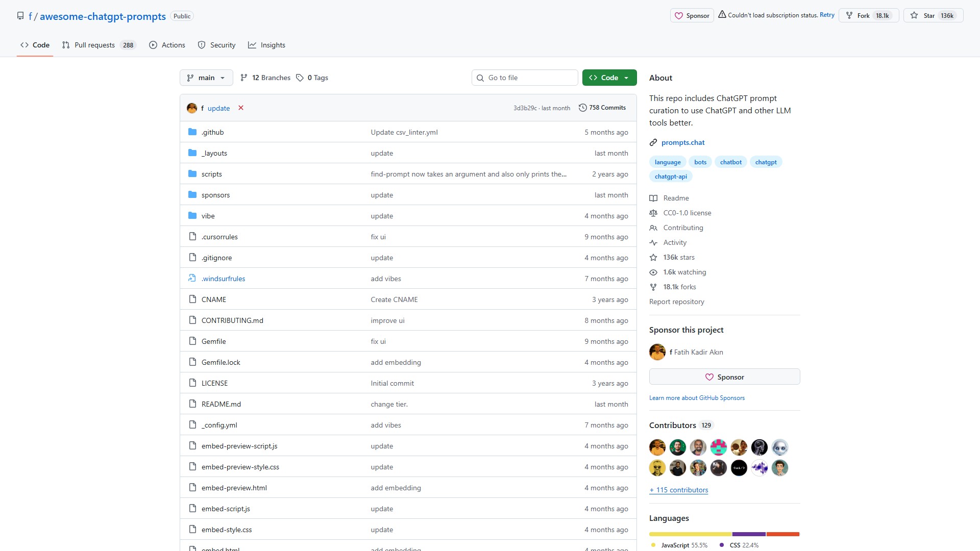
Task: Open the LICENSE file
Action: pos(214,383)
